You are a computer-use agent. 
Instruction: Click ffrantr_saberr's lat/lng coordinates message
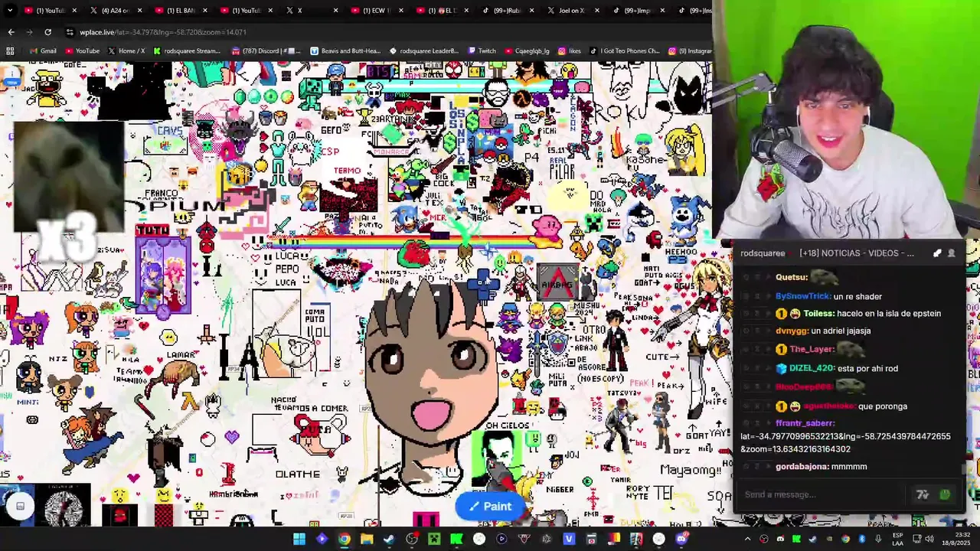point(845,442)
